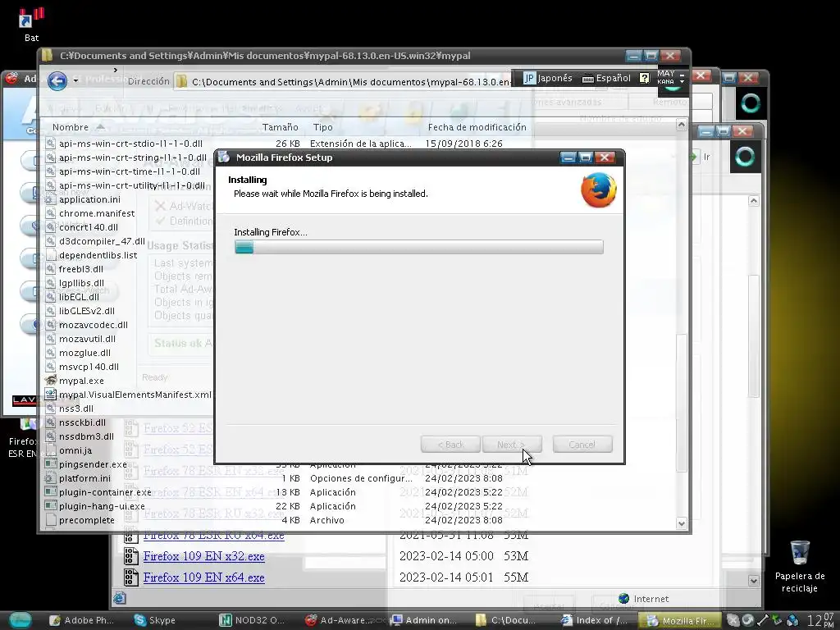The width and height of the screenshot is (840, 630).
Task: Open the Firefox 109 EN x32.exe link
Action: [203, 556]
